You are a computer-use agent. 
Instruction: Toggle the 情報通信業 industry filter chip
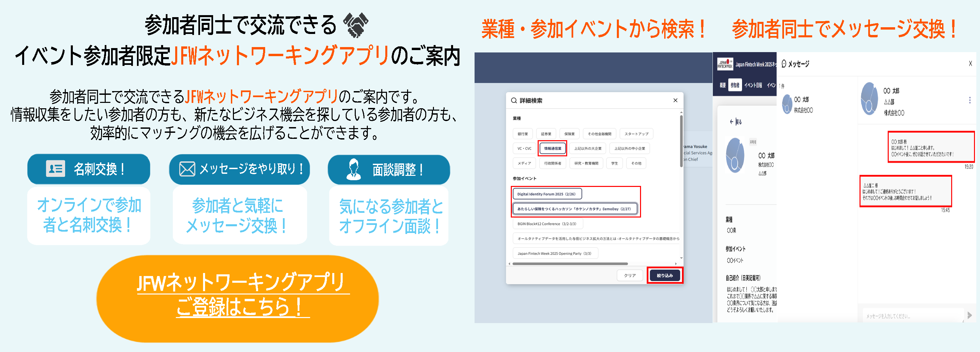552,149
